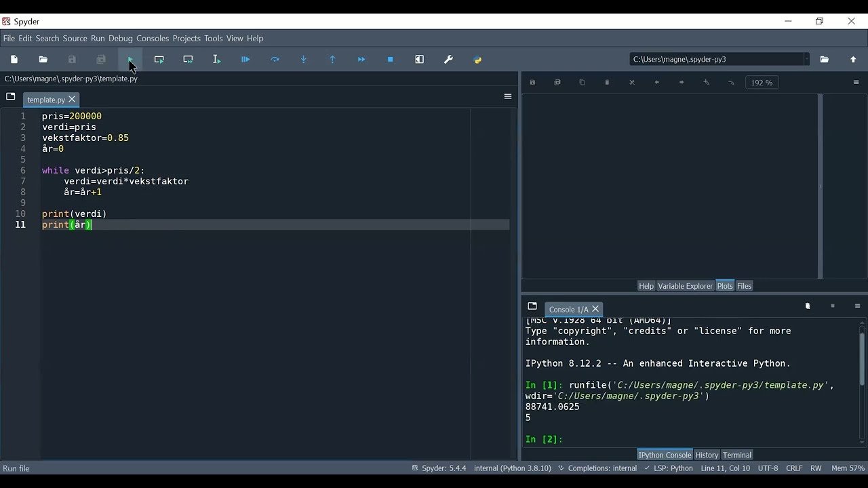The width and height of the screenshot is (868, 488).
Task: Browse a working directory folder icon
Action: point(825,60)
